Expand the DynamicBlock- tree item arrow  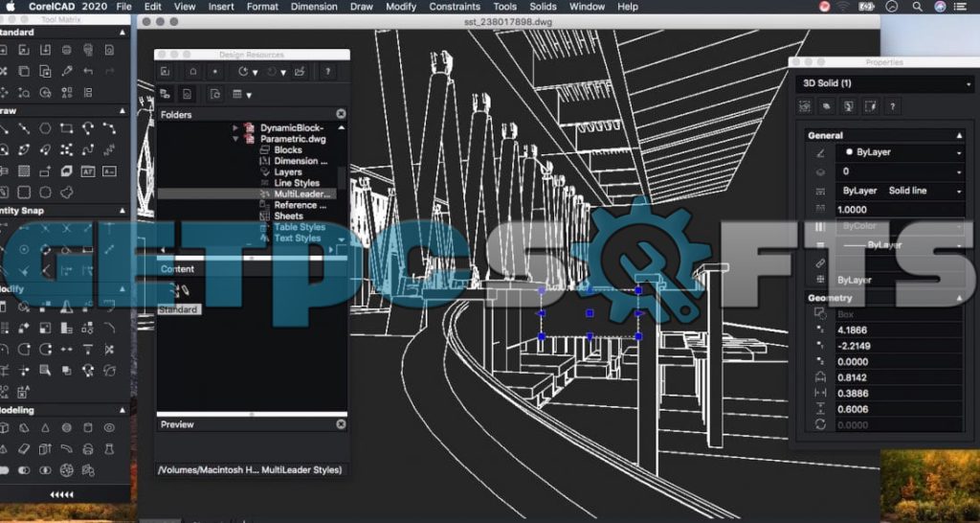pyautogui.click(x=235, y=127)
